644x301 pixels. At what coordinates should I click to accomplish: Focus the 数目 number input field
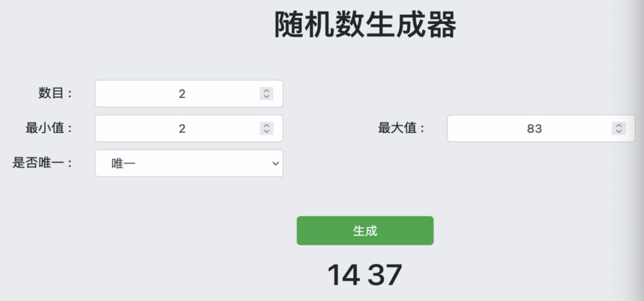coord(179,94)
